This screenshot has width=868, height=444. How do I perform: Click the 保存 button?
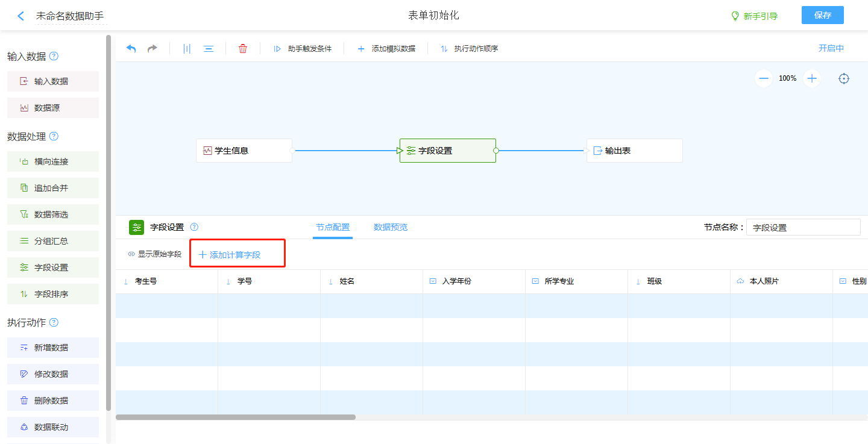823,16
